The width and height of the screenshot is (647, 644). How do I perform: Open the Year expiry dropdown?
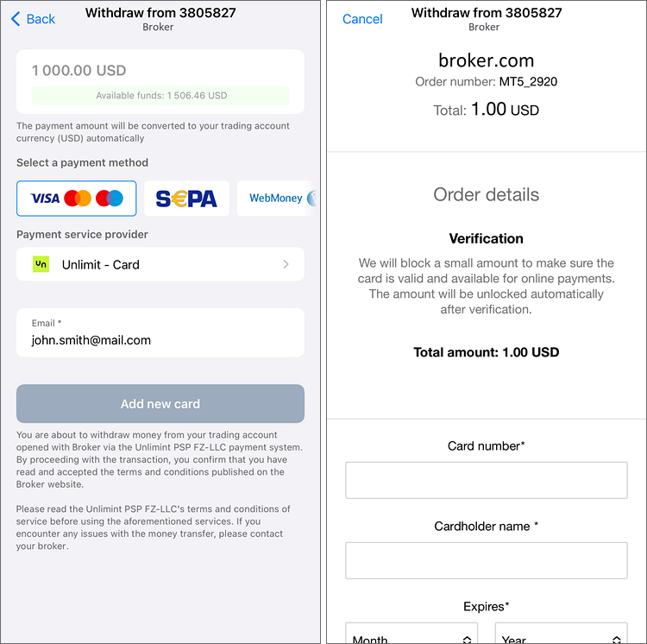click(561, 638)
